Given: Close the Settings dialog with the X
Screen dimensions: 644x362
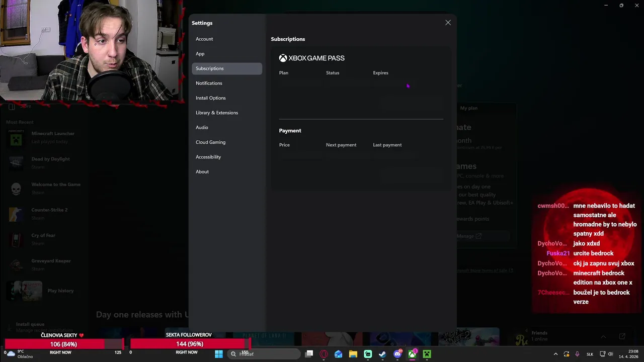Looking at the screenshot, I should (x=448, y=23).
